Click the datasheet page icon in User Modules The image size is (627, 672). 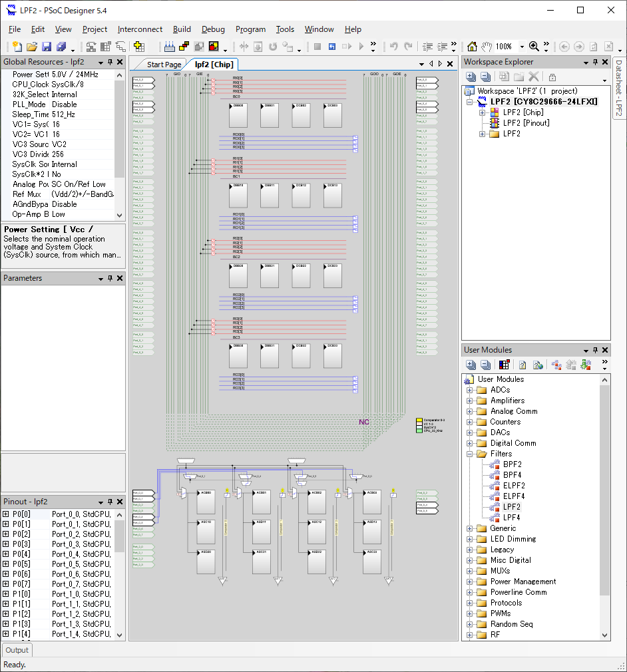click(522, 365)
